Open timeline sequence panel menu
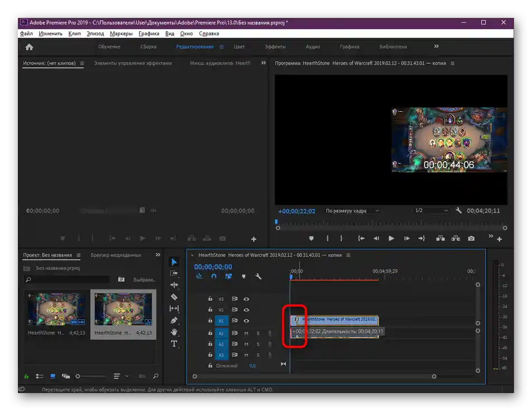This screenshot has width=532, height=411. click(x=348, y=255)
